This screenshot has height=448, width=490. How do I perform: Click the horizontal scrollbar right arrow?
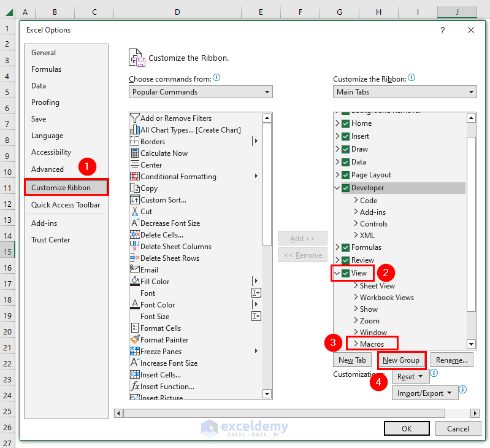[x=475, y=413]
